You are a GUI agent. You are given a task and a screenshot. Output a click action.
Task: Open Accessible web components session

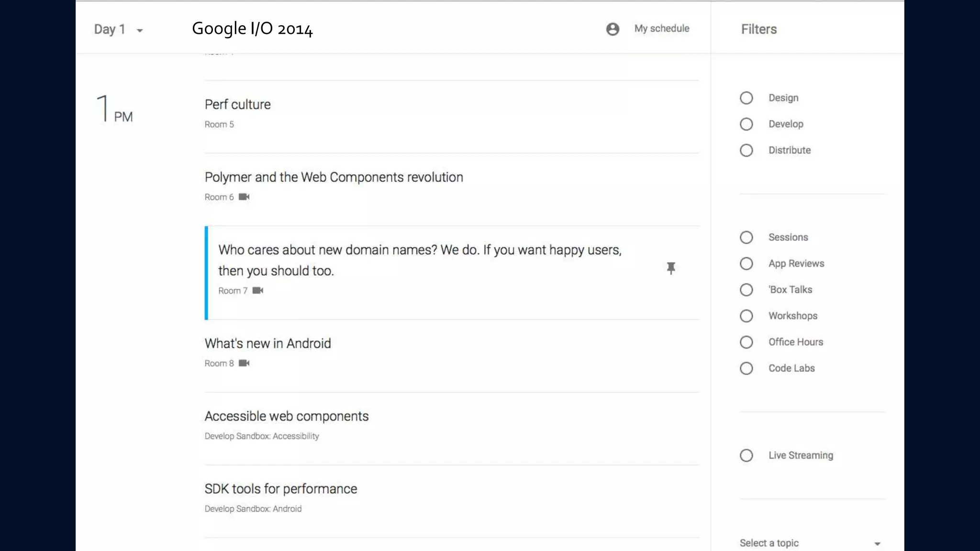286,416
